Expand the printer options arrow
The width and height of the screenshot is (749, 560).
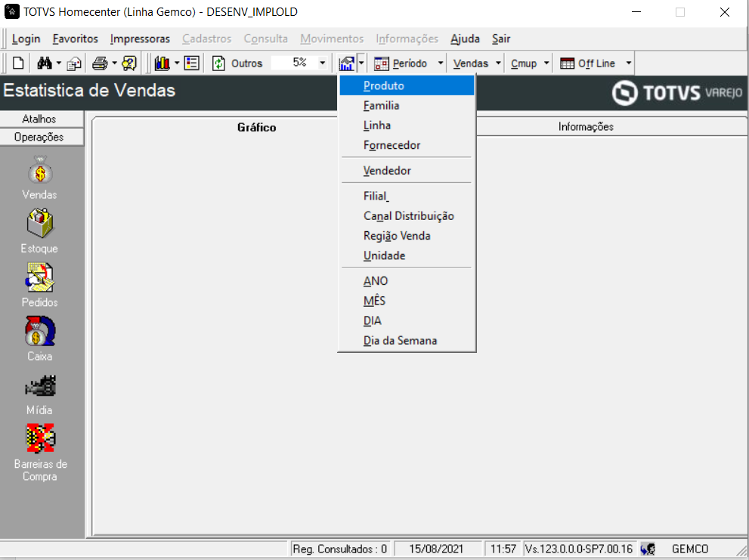(115, 63)
